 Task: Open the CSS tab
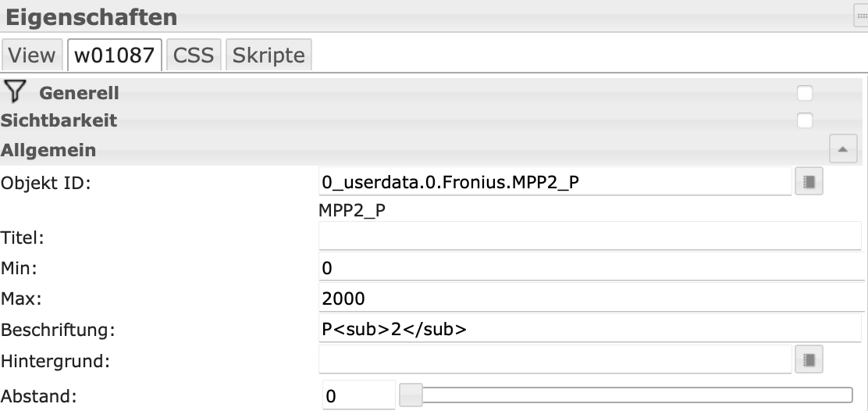193,55
